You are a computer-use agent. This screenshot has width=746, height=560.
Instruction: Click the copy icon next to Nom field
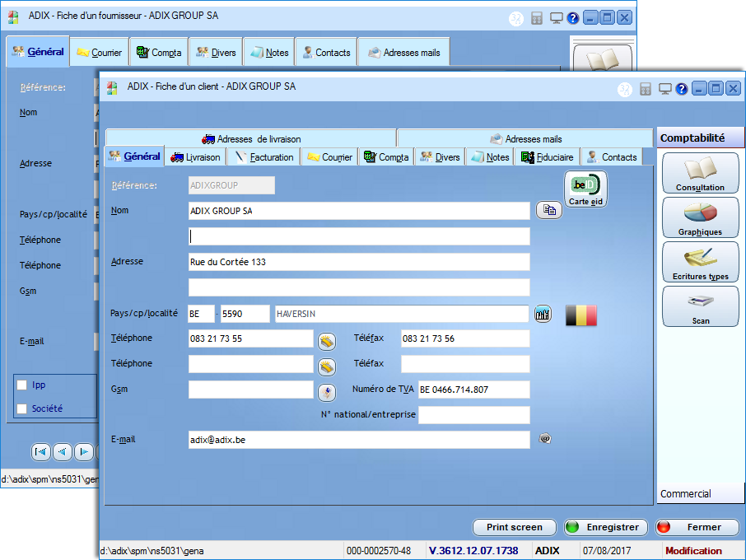click(x=549, y=210)
